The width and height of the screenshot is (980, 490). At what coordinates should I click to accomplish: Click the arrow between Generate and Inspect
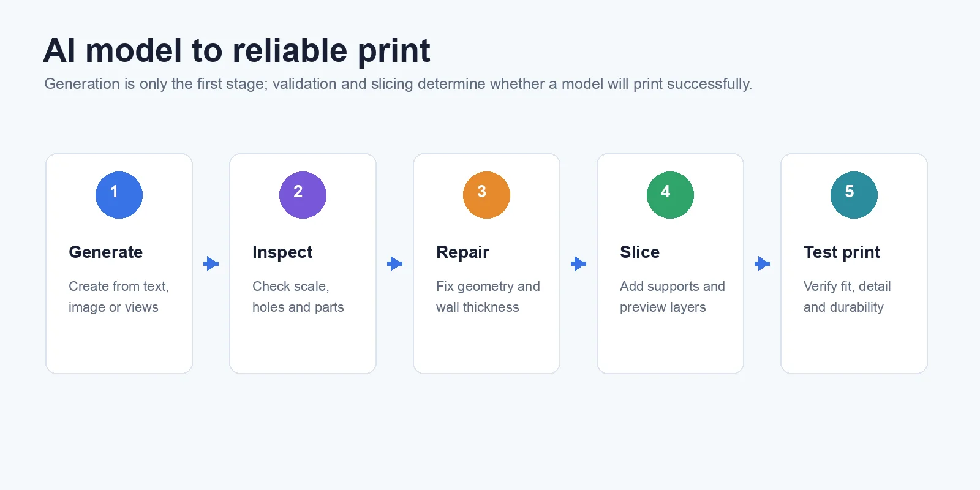click(x=211, y=264)
